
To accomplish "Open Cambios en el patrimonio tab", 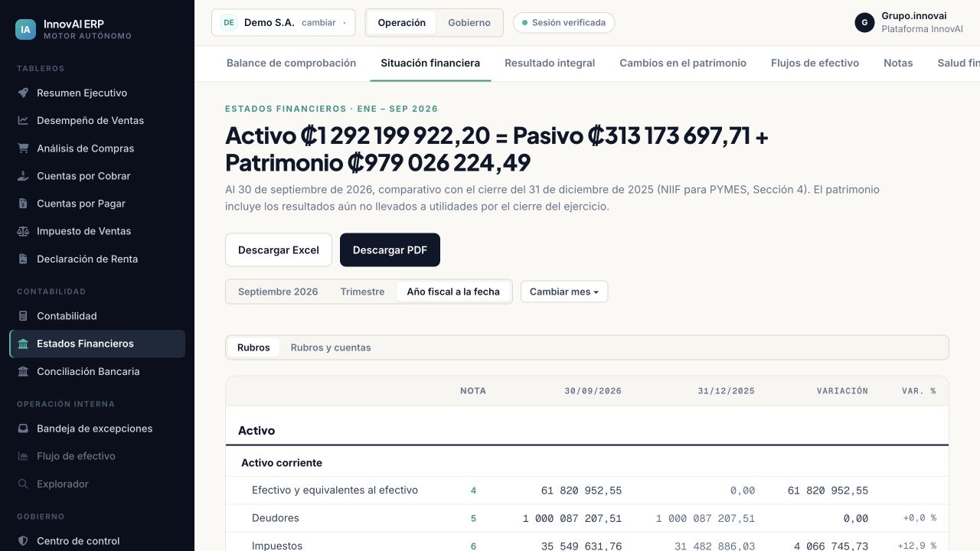I will click(683, 64).
